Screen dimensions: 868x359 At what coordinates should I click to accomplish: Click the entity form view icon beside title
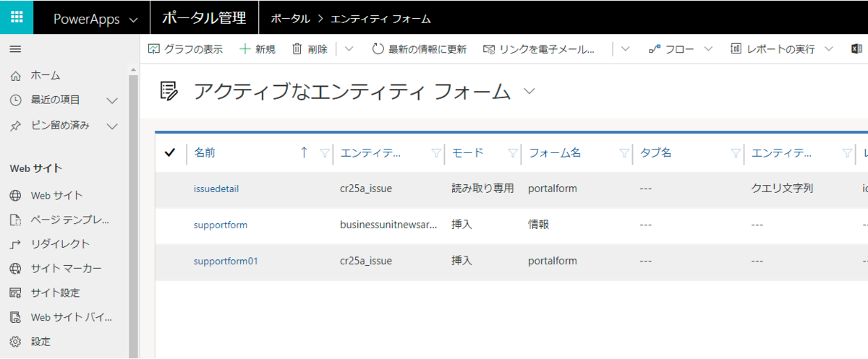pos(169,91)
